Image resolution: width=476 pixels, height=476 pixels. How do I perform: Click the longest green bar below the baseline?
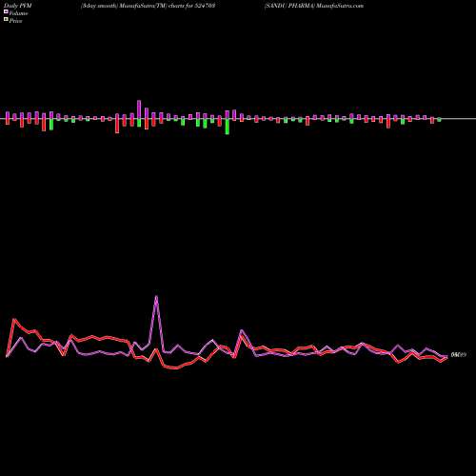point(228,127)
